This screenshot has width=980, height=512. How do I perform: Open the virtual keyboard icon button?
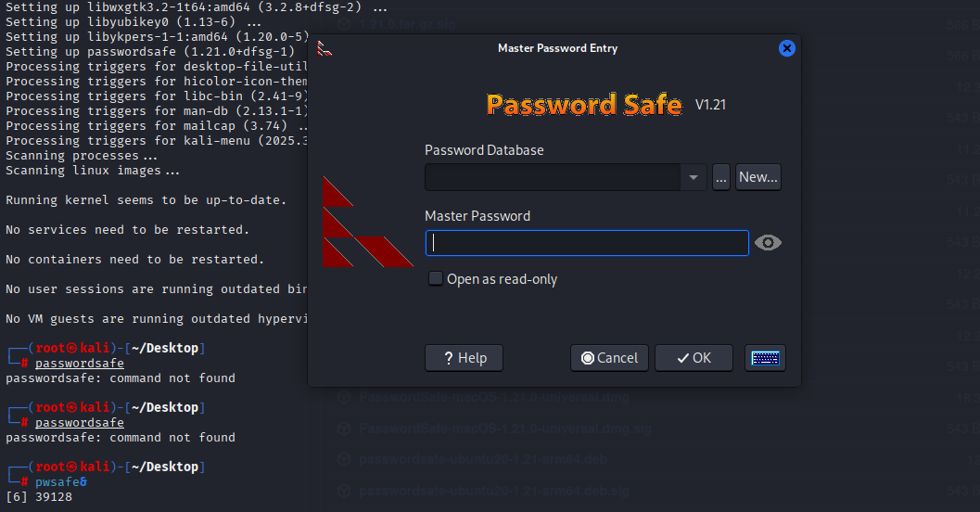click(765, 358)
